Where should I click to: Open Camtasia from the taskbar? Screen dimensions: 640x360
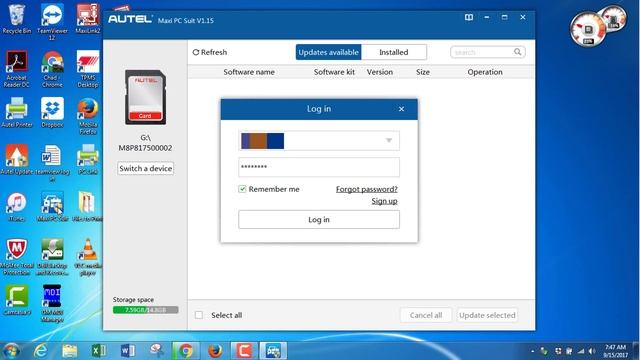pyautogui.click(x=244, y=351)
